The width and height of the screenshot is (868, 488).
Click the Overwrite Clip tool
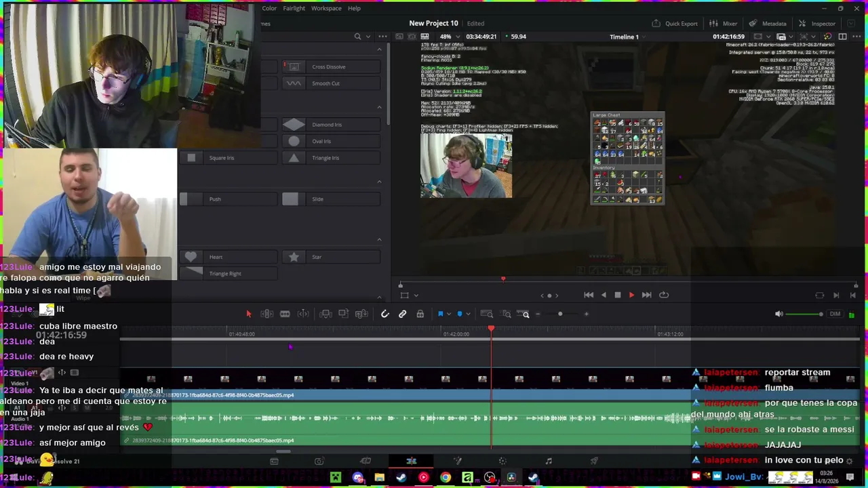[x=343, y=314]
